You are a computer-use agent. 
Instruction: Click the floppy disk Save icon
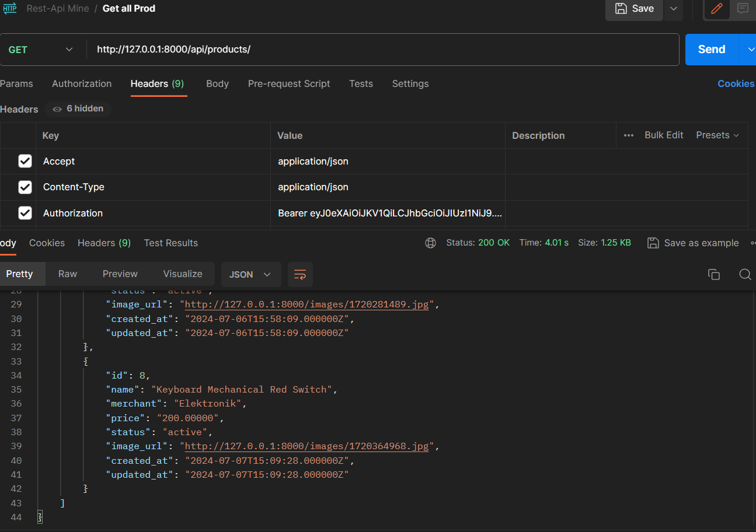(621, 9)
